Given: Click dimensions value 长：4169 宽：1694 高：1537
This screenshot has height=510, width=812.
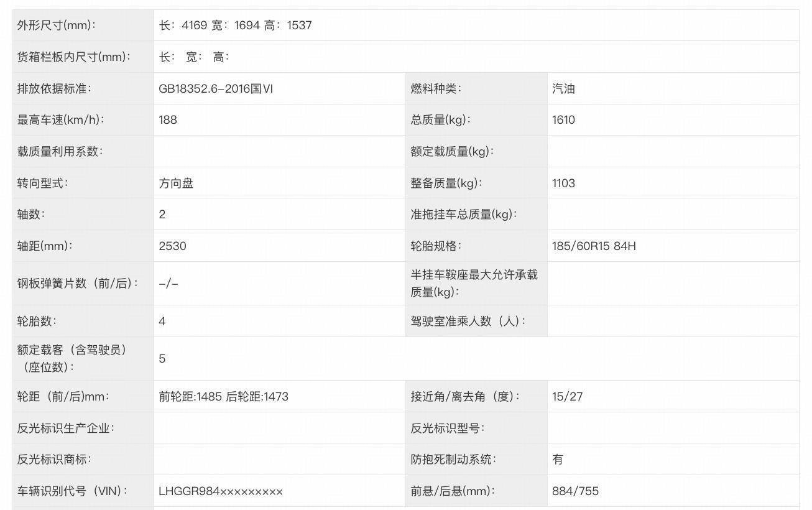Looking at the screenshot, I should coord(235,25).
